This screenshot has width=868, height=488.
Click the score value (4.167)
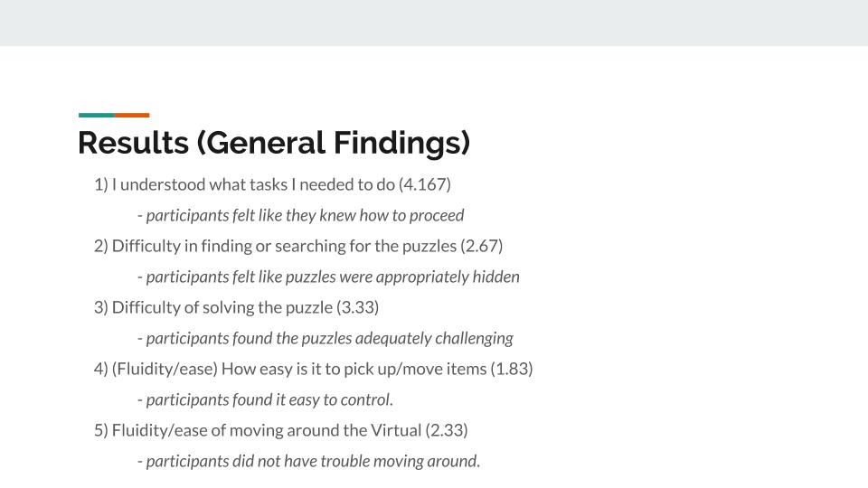(425, 184)
